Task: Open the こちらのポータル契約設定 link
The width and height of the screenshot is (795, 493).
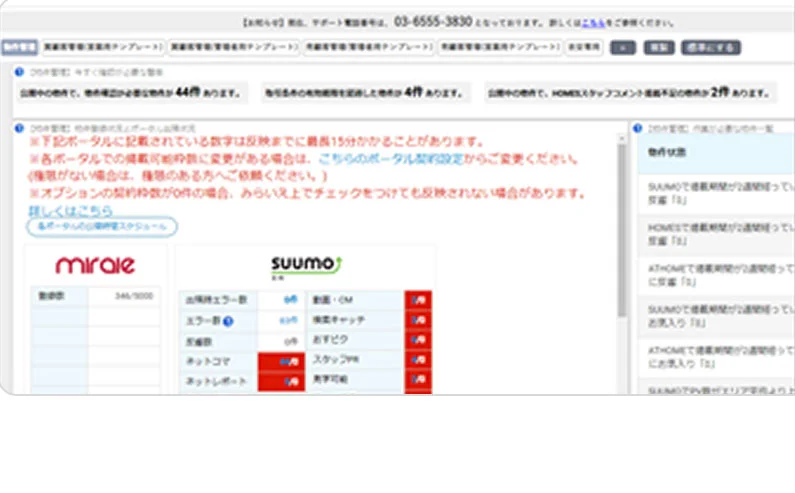Action: (x=391, y=159)
